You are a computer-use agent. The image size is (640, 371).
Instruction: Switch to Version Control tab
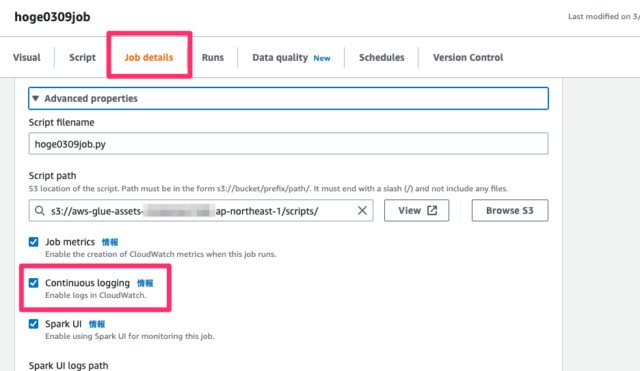tap(468, 58)
